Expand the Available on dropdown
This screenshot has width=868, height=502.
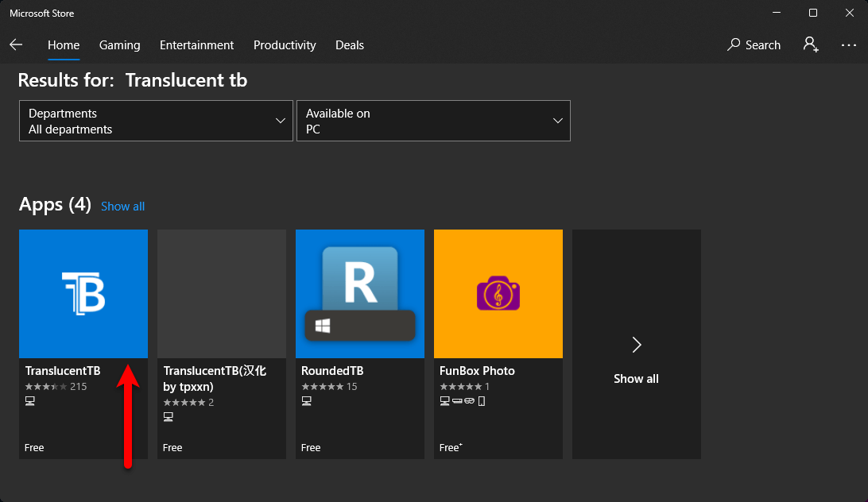tap(433, 121)
